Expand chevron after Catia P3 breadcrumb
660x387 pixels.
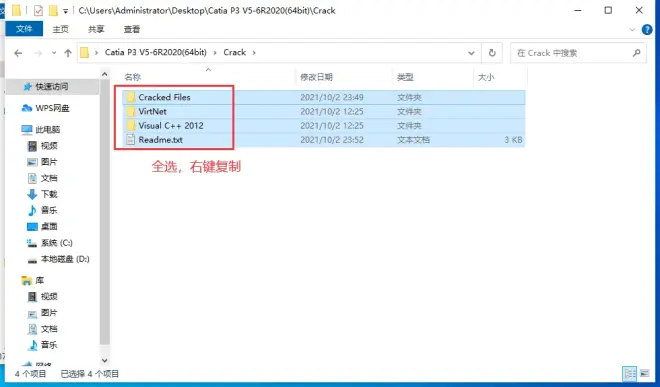tap(215, 53)
